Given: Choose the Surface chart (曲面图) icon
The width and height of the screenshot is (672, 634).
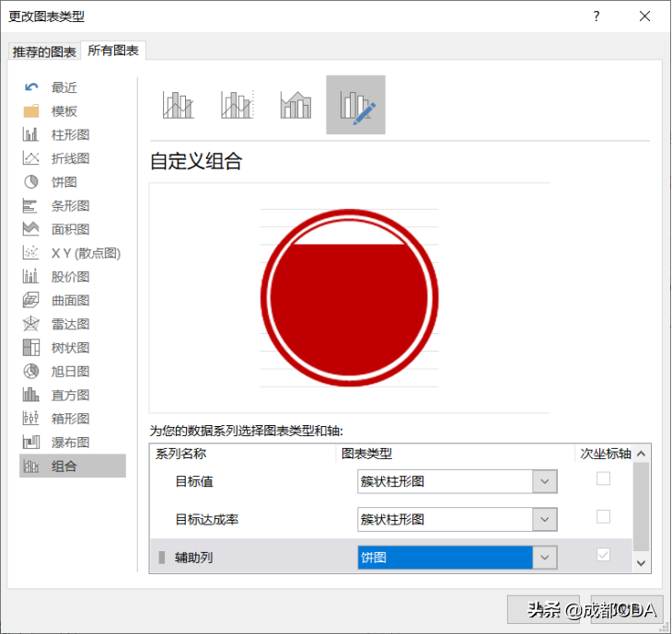Looking at the screenshot, I should point(31,300).
